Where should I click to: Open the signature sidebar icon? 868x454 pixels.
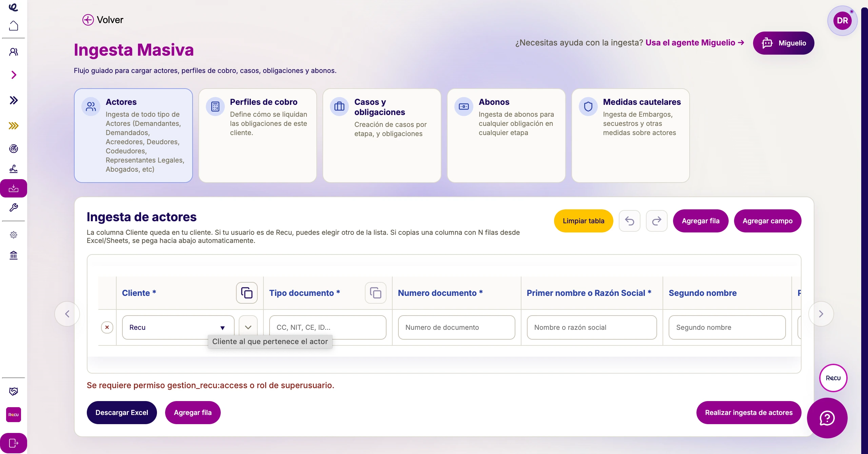(14, 169)
